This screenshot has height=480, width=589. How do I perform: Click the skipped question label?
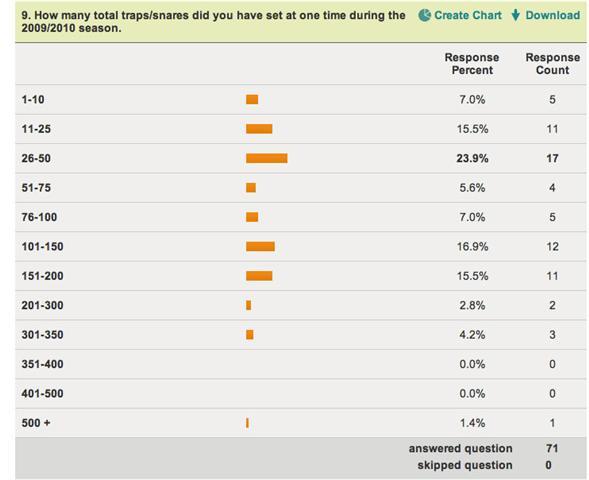click(x=465, y=465)
